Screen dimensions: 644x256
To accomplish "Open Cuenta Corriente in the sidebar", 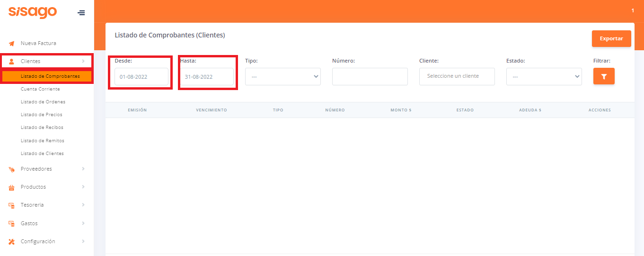I will pos(40,89).
